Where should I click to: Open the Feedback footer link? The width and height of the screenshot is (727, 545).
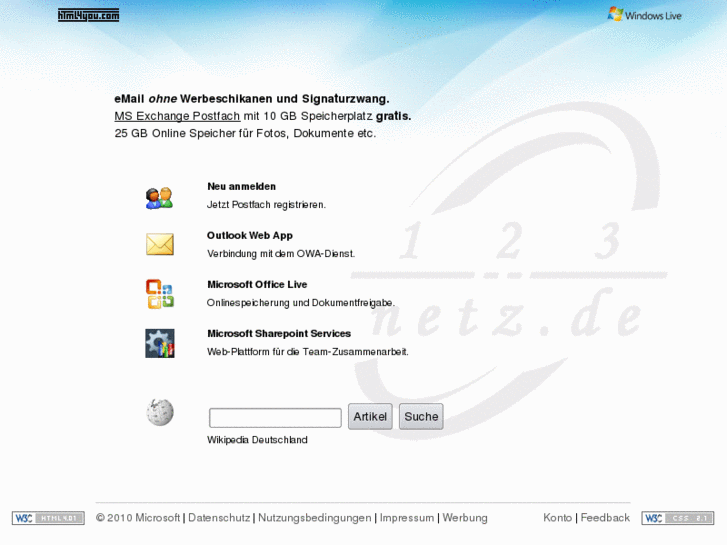(606, 518)
